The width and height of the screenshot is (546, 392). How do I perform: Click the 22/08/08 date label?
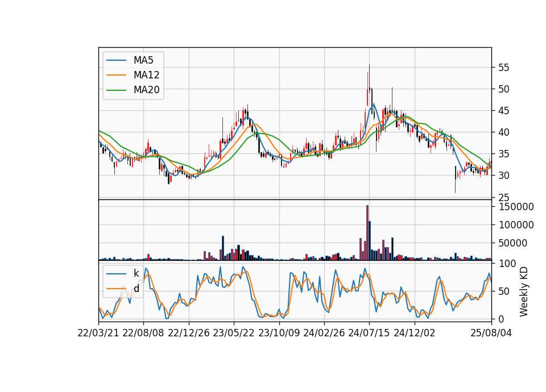pos(143,333)
